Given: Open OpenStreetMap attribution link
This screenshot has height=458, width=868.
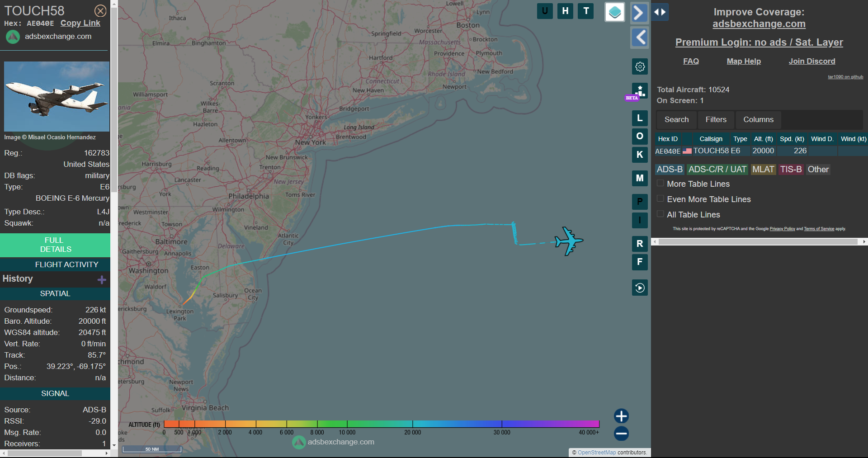Looking at the screenshot, I should pyautogui.click(x=596, y=453).
